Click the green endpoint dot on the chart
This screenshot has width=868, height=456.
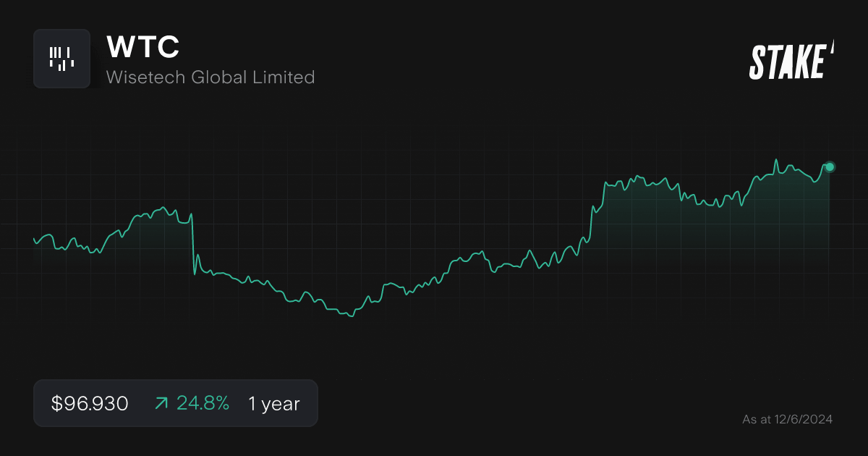click(829, 166)
